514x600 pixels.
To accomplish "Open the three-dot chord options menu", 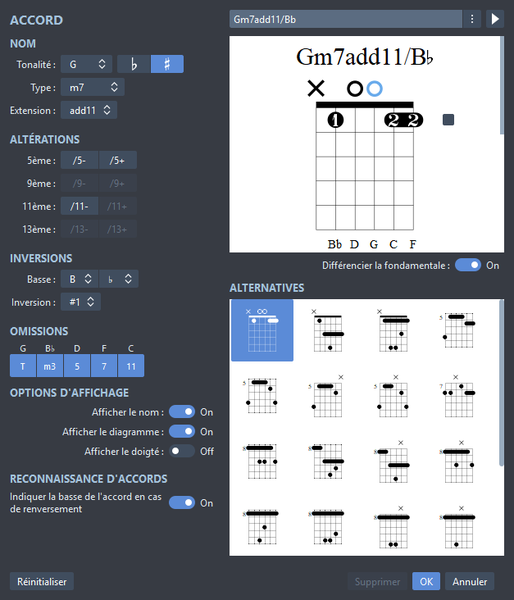I will (x=472, y=19).
